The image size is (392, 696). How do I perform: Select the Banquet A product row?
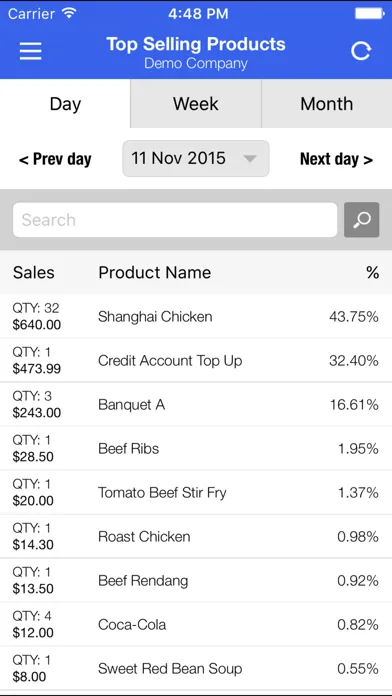tap(196, 404)
